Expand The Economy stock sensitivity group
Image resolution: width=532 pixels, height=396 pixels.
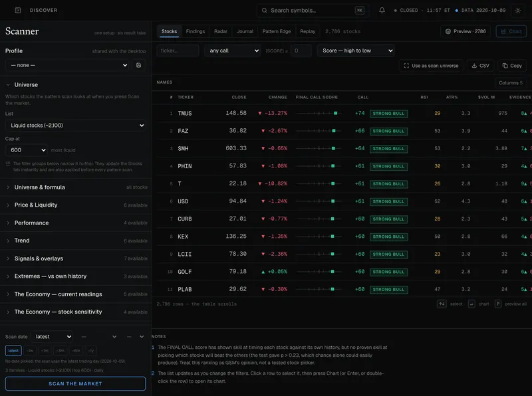coord(75,312)
